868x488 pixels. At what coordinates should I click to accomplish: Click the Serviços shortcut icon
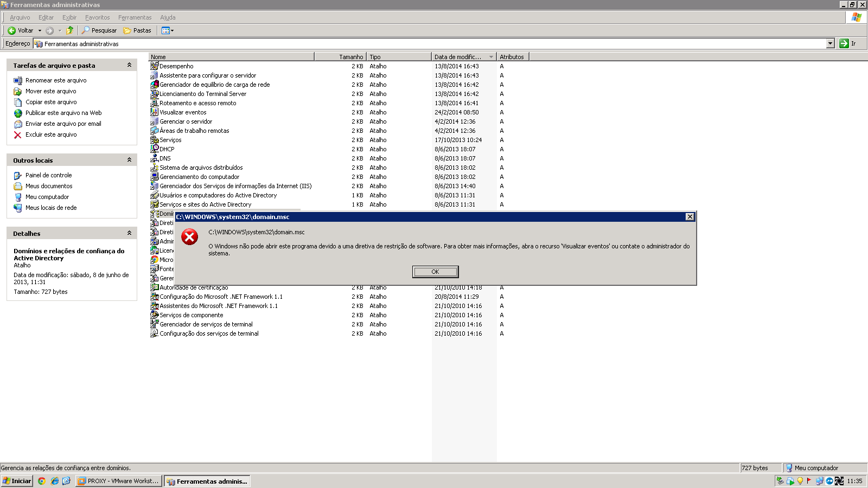tap(155, 140)
